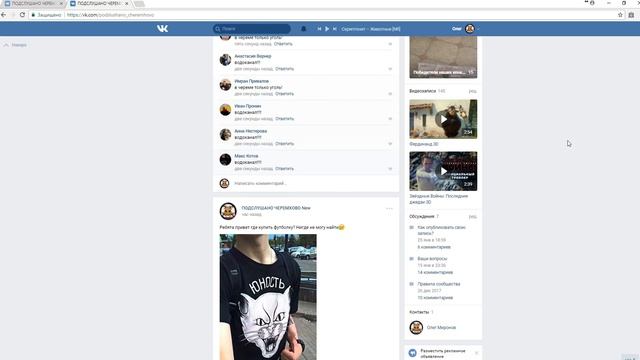
Task: Like Анна Нестерова's comment
Action: [x=390, y=144]
